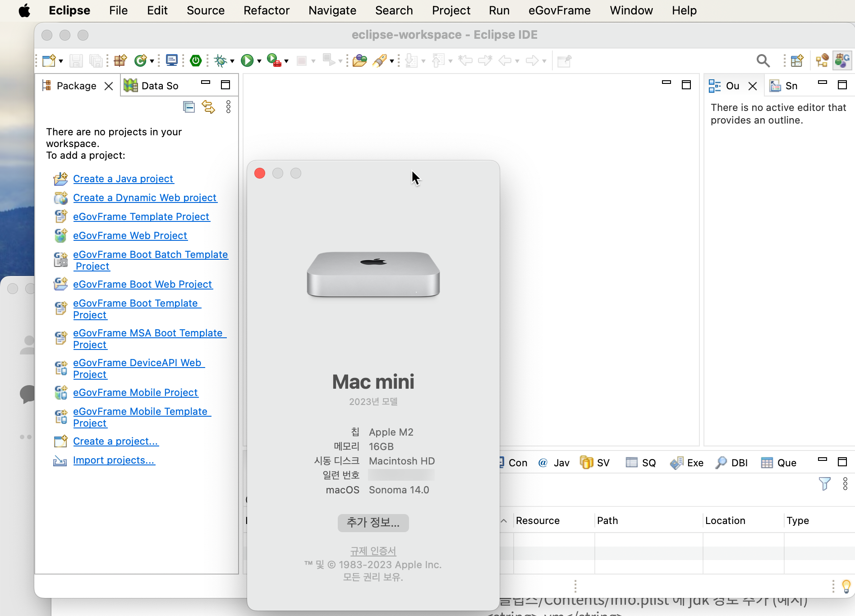Minimize the editor area
This screenshot has height=616, width=855.
(x=667, y=83)
